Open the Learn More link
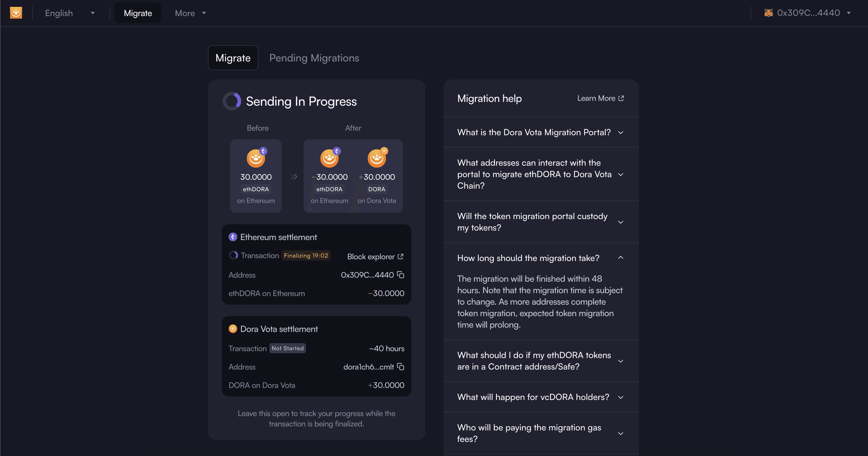868x456 pixels. pyautogui.click(x=601, y=98)
